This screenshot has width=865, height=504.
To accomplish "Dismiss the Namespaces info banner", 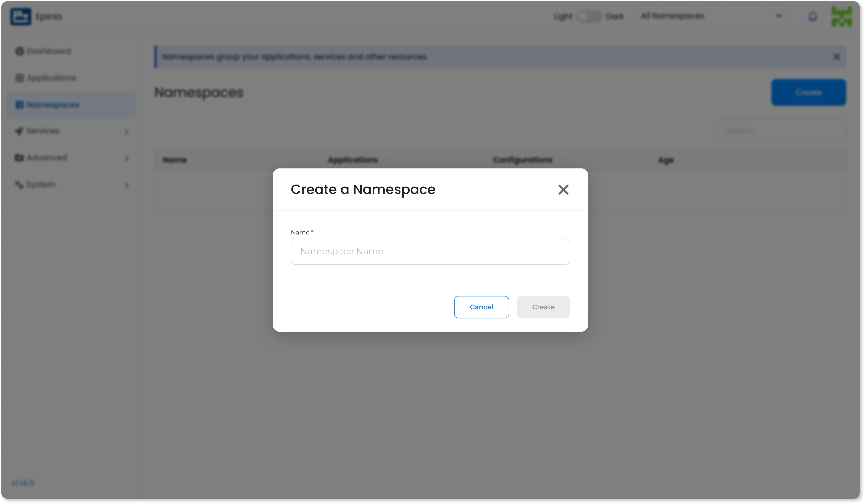I will pyautogui.click(x=837, y=57).
